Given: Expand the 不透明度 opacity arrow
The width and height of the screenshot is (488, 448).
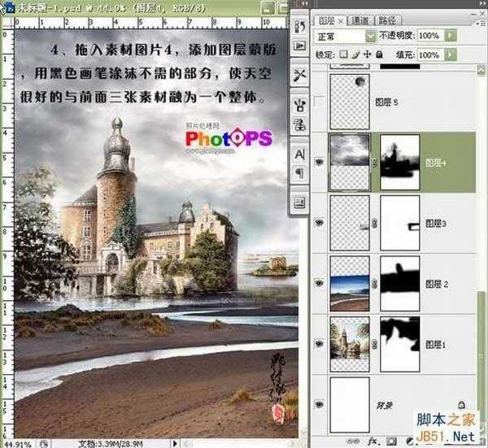Looking at the screenshot, I should point(449,37).
